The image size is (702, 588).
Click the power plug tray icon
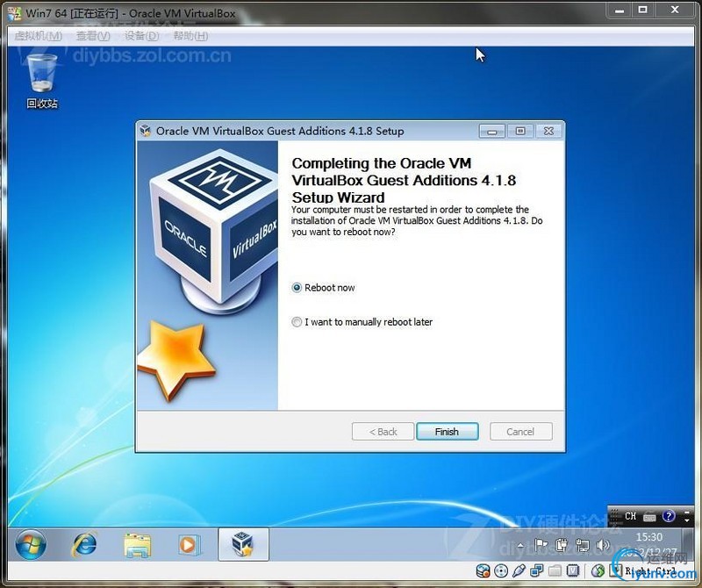point(561,545)
